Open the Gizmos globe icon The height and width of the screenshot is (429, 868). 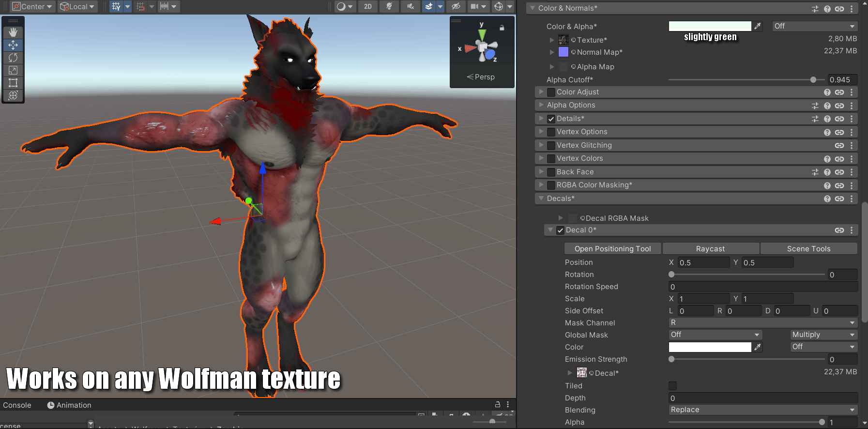[x=499, y=6]
